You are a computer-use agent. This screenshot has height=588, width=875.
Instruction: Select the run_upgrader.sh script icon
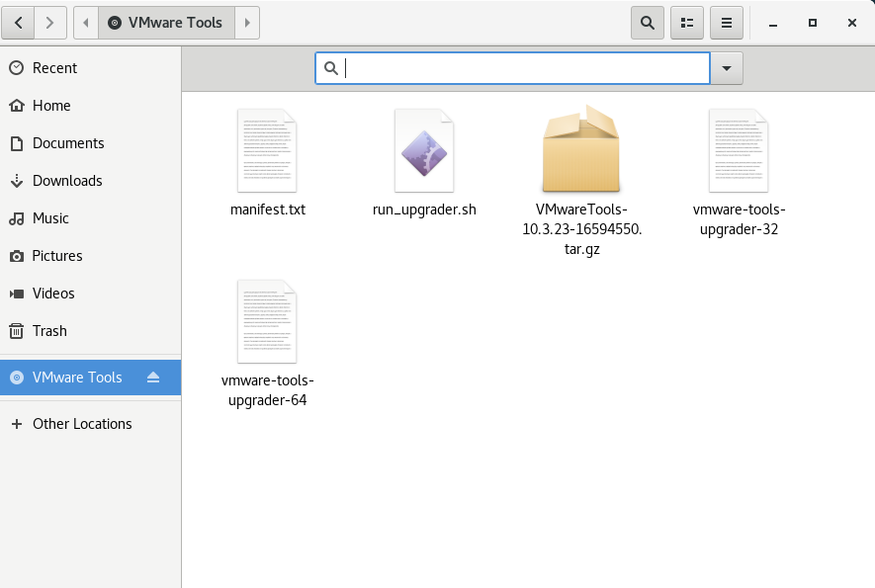424,150
